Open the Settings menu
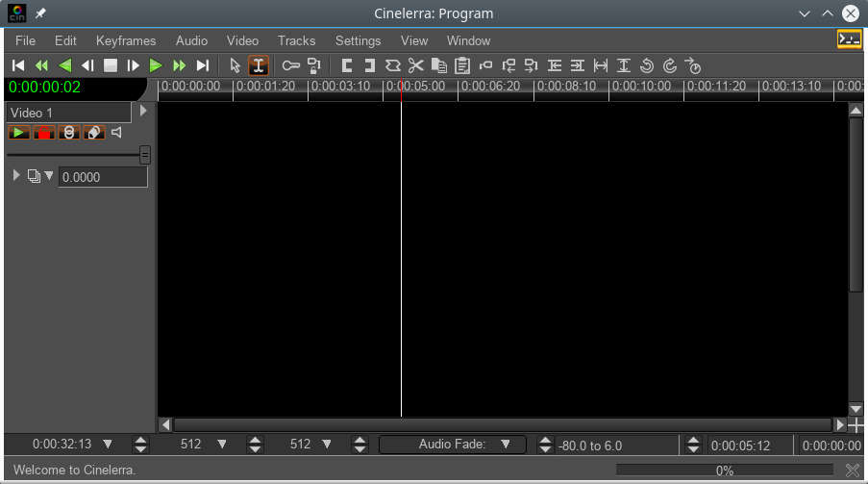The width and height of the screenshot is (868, 484). click(x=358, y=40)
